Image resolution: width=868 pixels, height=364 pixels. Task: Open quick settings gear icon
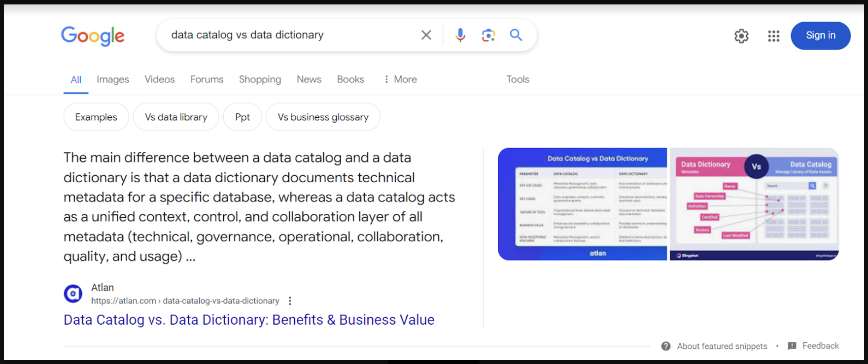click(741, 36)
